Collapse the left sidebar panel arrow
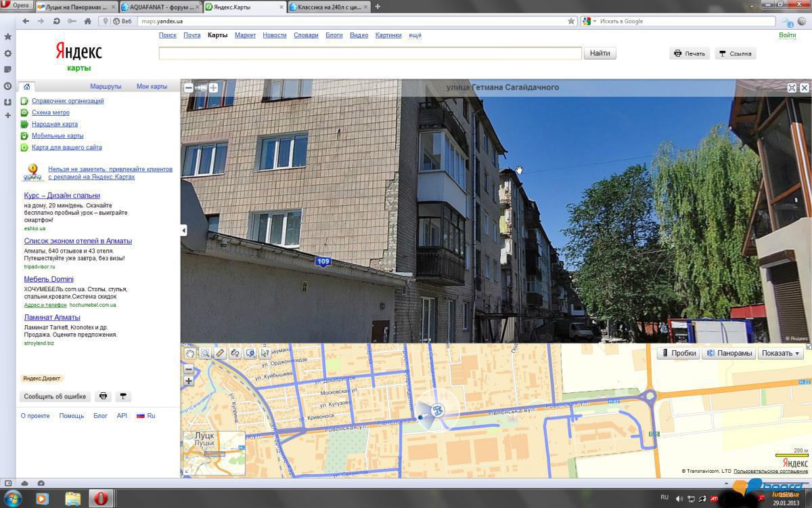This screenshot has height=508, width=812. tap(183, 230)
